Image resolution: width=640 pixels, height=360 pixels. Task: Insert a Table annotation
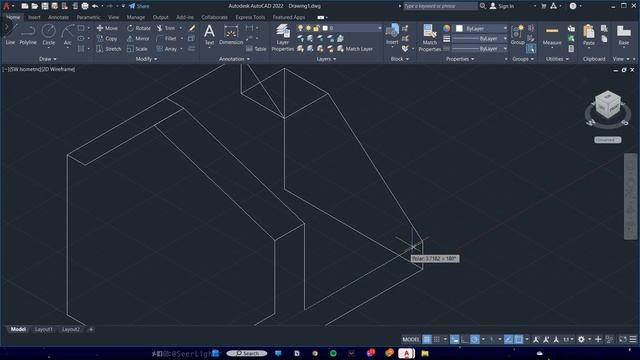256,49
